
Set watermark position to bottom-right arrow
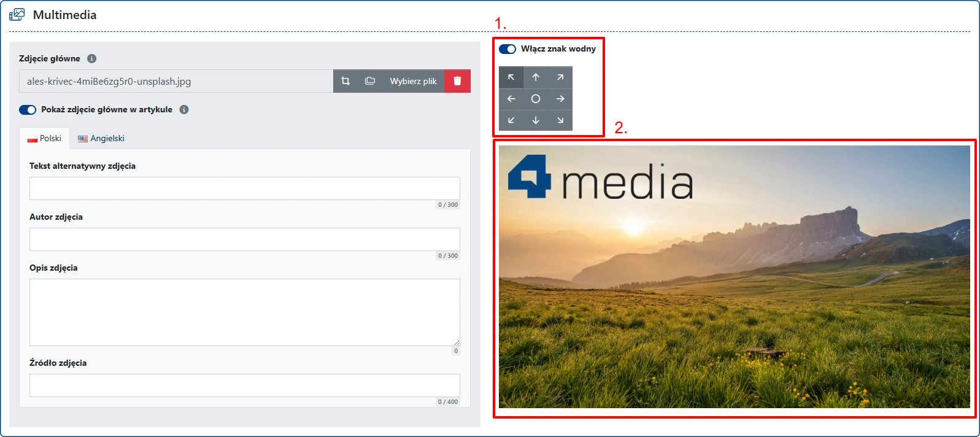click(x=560, y=120)
